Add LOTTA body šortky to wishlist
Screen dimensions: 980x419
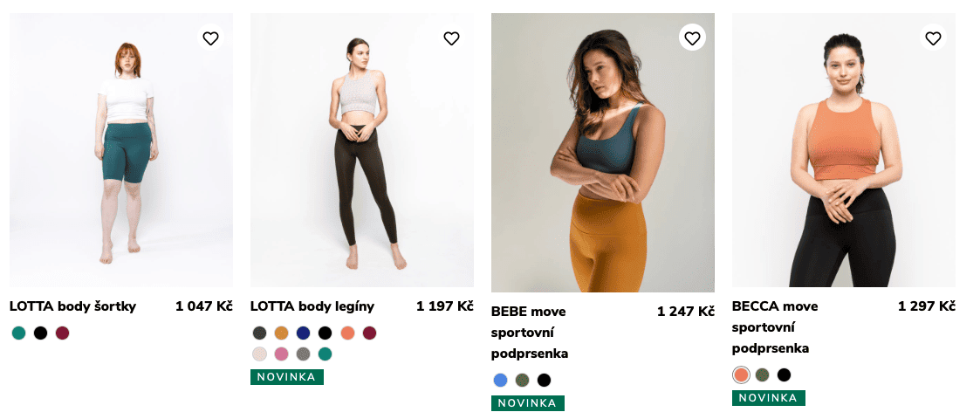(x=210, y=38)
